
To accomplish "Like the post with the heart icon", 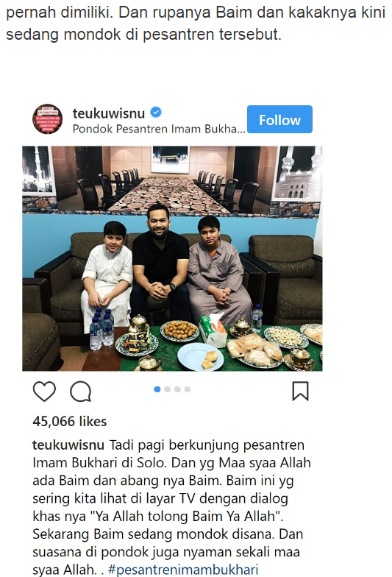I will pyautogui.click(x=44, y=391).
